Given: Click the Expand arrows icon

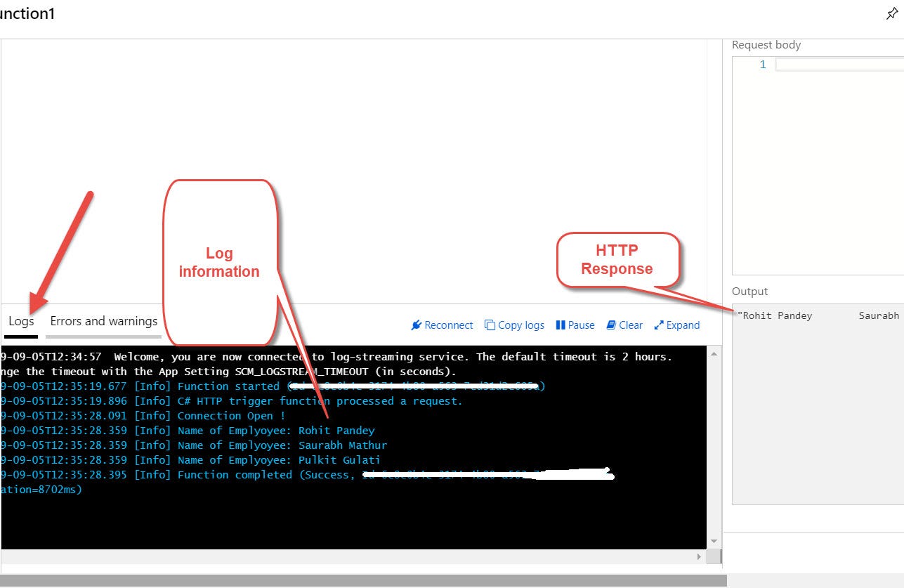Looking at the screenshot, I should [x=659, y=325].
